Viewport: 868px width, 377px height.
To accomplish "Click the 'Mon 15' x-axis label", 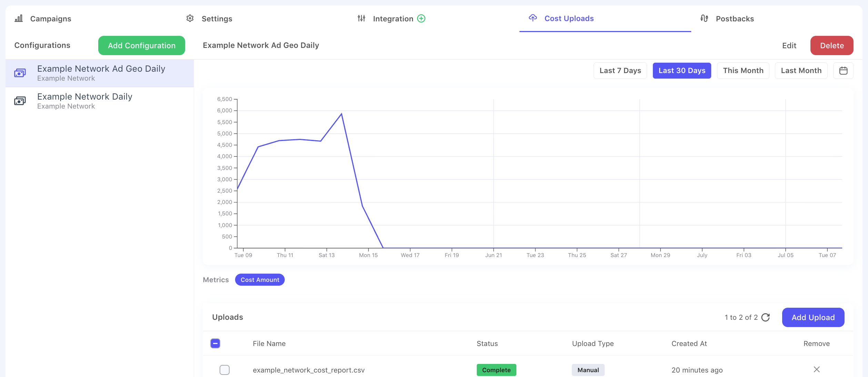I will (368, 255).
